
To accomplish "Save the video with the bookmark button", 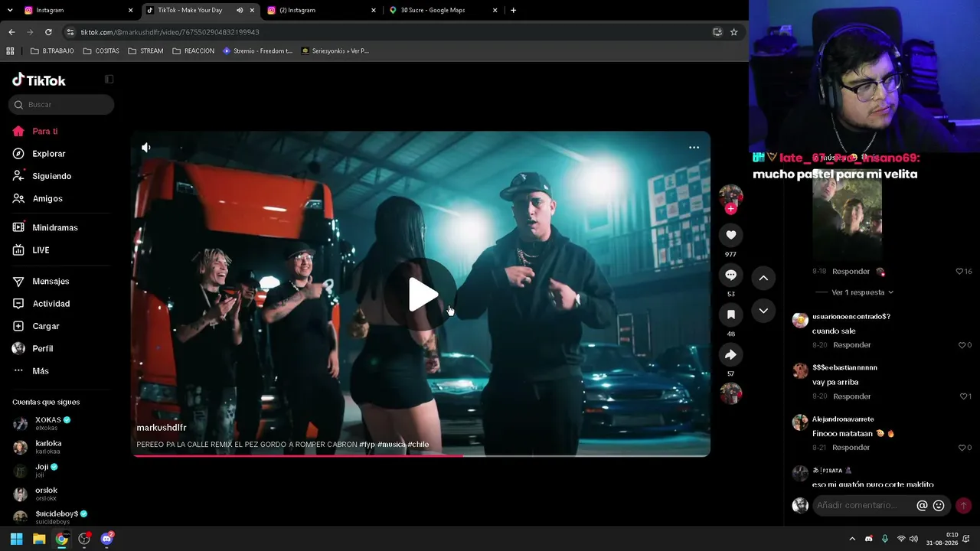I will 730,315.
